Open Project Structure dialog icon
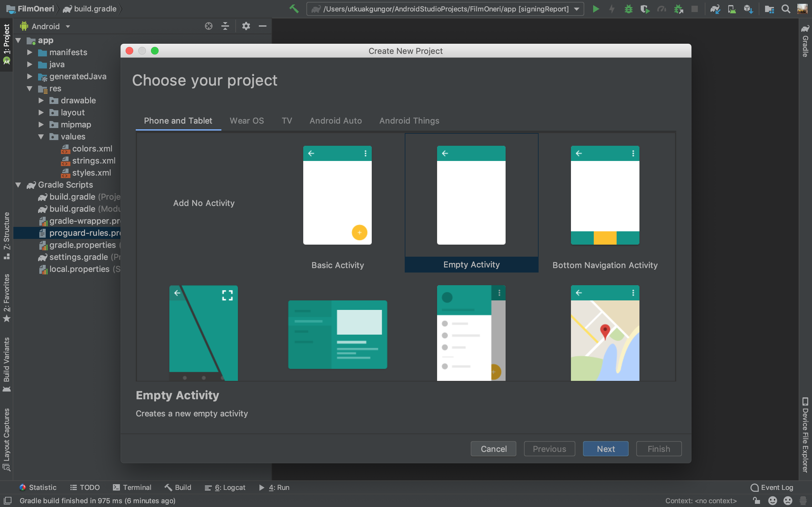The height and width of the screenshot is (507, 812). pos(769,9)
